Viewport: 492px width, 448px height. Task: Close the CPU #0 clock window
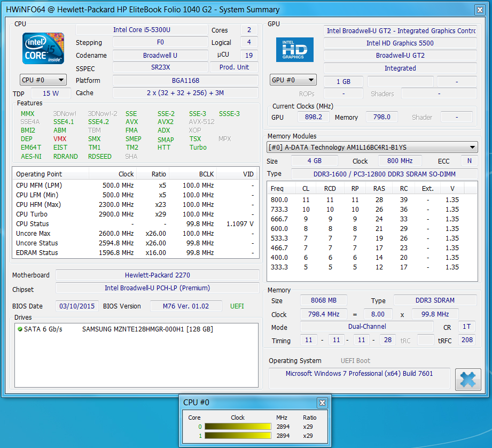pyautogui.click(x=322, y=403)
